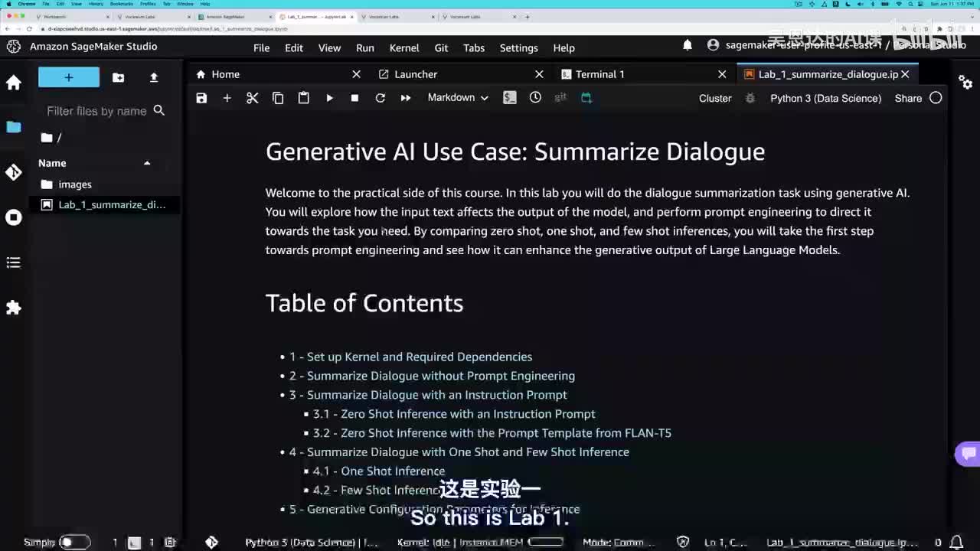Open Running Terminals and Kernels sidebar icon

click(14, 217)
